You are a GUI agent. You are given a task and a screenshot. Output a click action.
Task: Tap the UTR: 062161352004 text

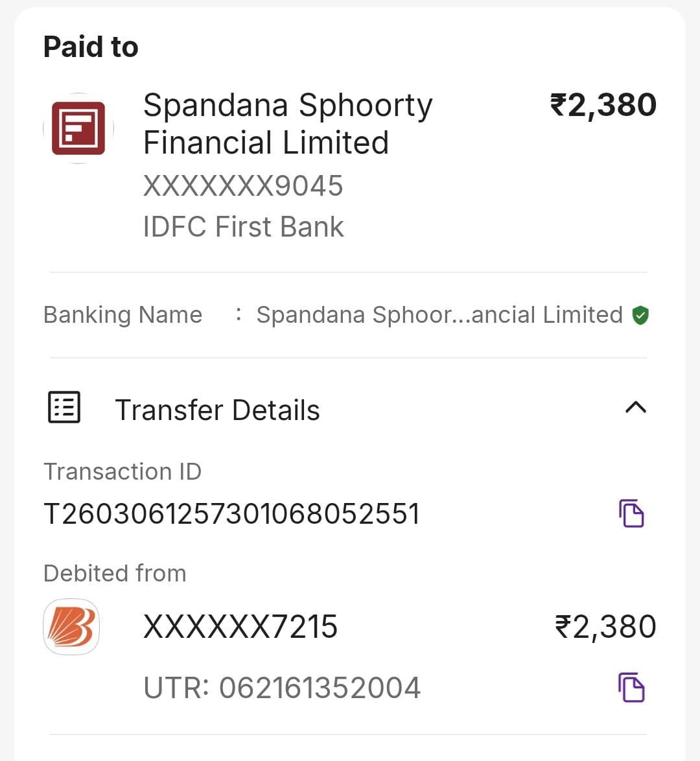tap(282, 688)
